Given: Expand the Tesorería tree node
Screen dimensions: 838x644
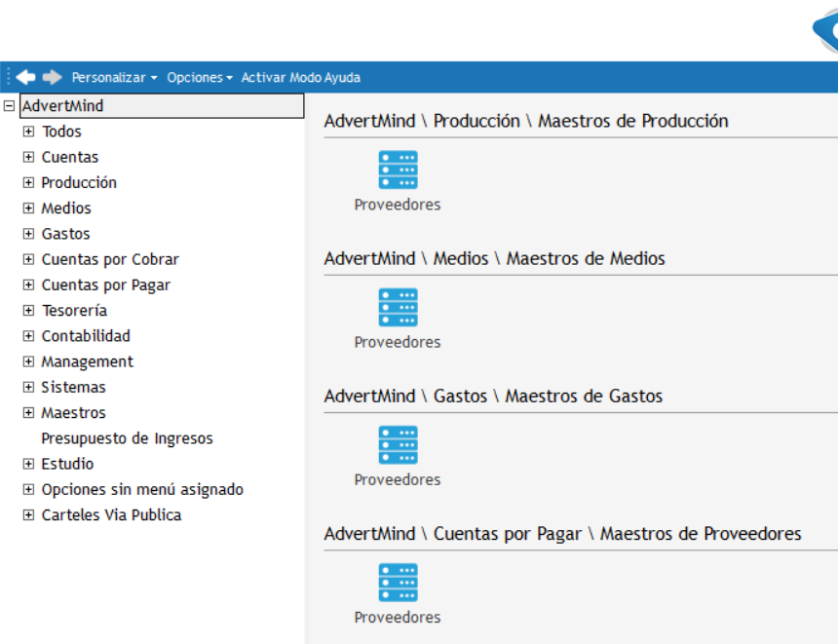Looking at the screenshot, I should (x=28, y=311).
